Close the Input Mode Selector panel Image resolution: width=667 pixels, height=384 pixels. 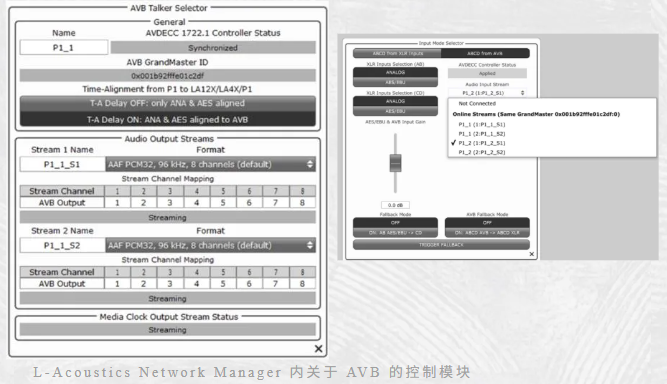531,254
